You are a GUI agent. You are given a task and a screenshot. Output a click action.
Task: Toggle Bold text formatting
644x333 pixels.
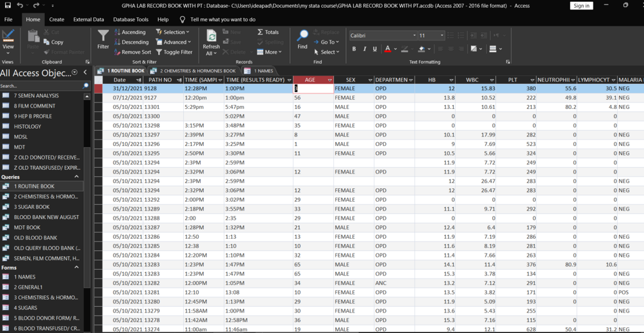pos(354,49)
